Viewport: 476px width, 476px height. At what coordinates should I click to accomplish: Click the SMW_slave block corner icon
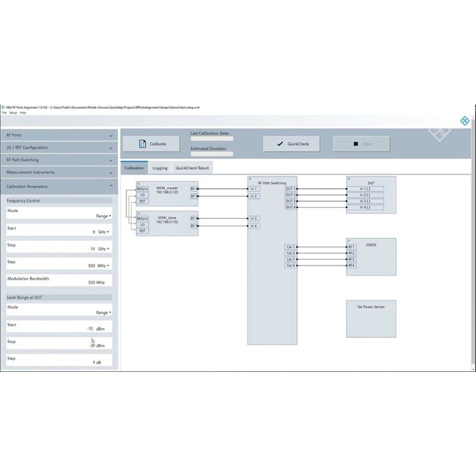pyautogui.click(x=139, y=213)
